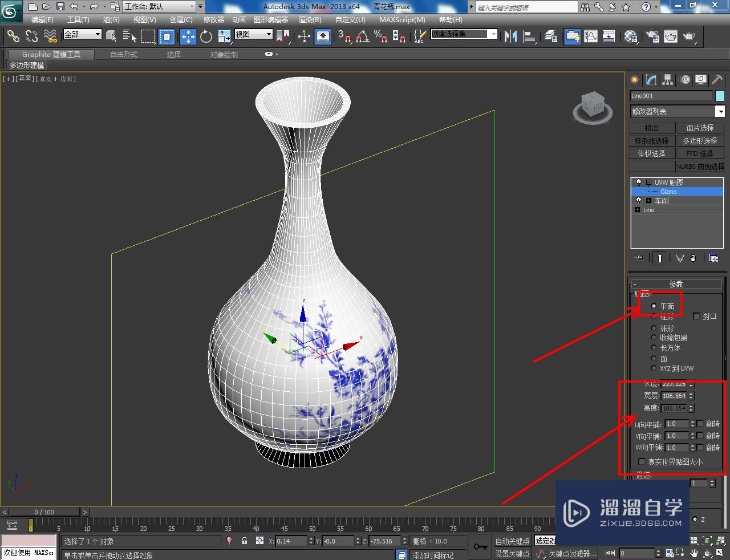Viewport: 730px width, 560px height.
Task: Toggle Select and Manipulate tool
Action: point(304,36)
